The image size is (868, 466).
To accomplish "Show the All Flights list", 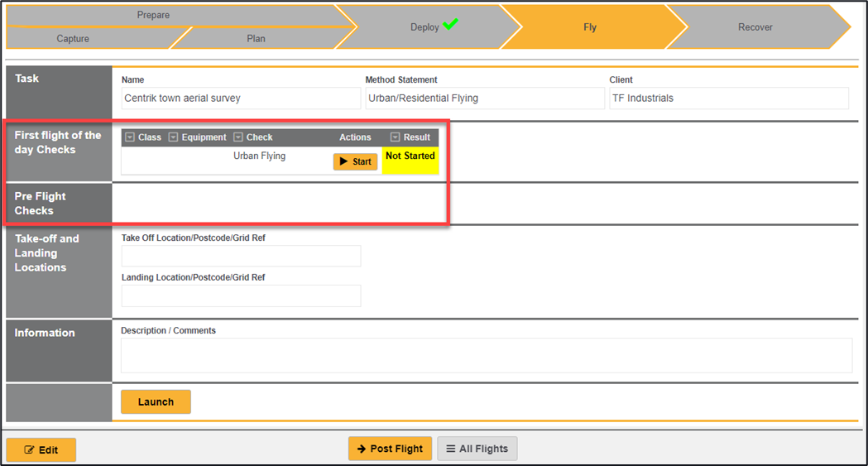I will (x=477, y=449).
